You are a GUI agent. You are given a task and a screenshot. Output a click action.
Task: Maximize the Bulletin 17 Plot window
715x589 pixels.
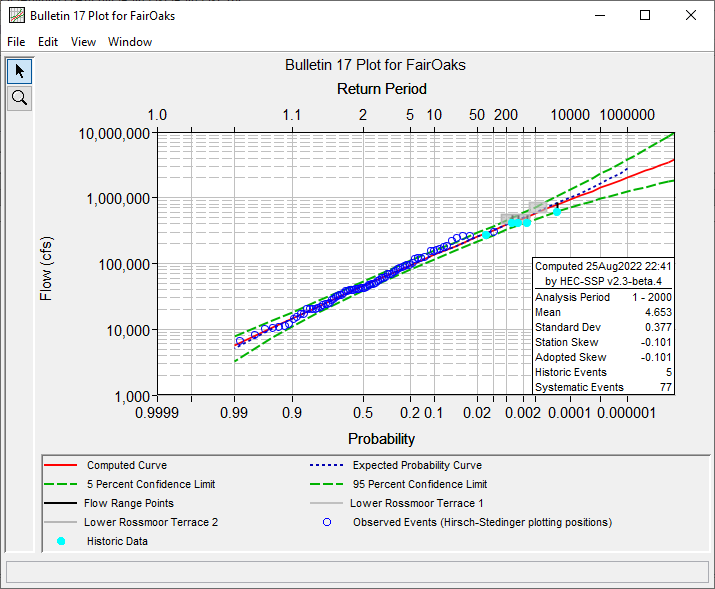click(x=645, y=16)
